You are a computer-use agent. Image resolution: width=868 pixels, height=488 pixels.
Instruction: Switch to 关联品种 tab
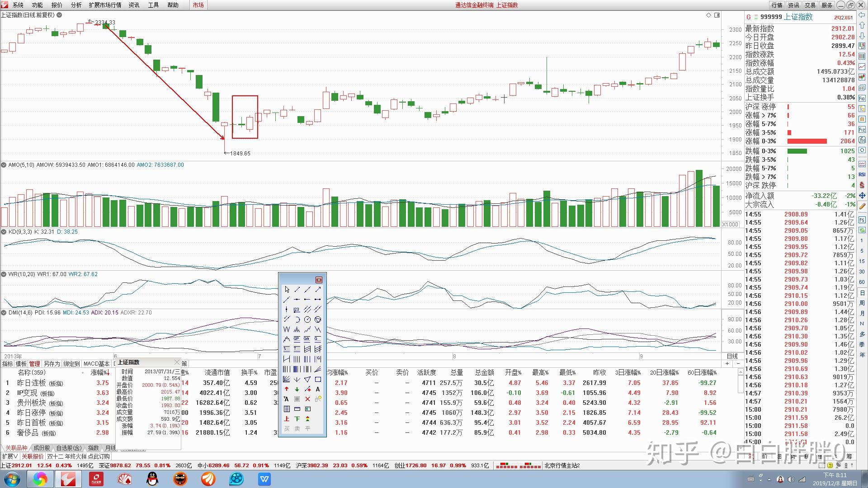click(x=16, y=448)
